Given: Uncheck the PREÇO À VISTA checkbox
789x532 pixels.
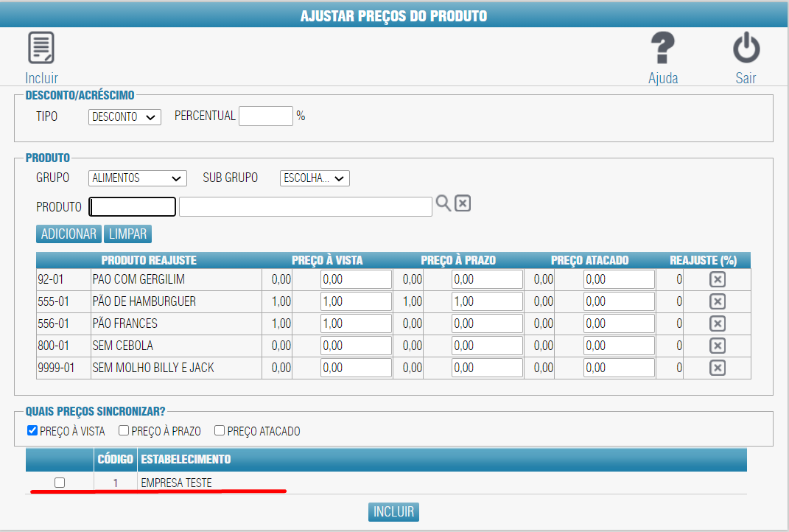Looking at the screenshot, I should [32, 431].
